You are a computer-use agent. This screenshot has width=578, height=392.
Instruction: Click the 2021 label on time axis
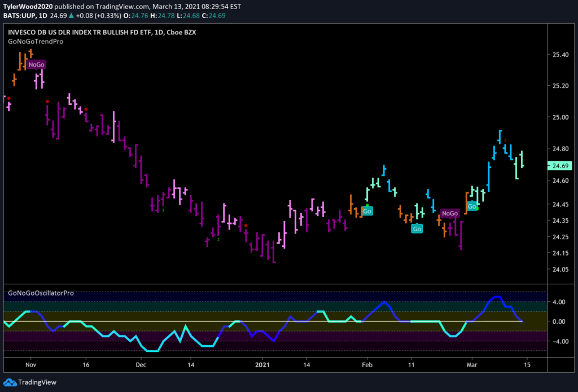262,365
